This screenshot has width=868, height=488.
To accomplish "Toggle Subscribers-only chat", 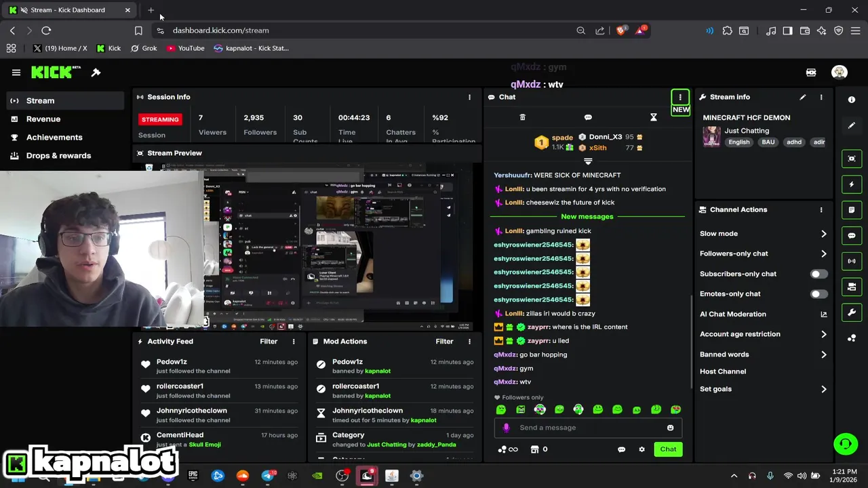I will click(x=819, y=274).
